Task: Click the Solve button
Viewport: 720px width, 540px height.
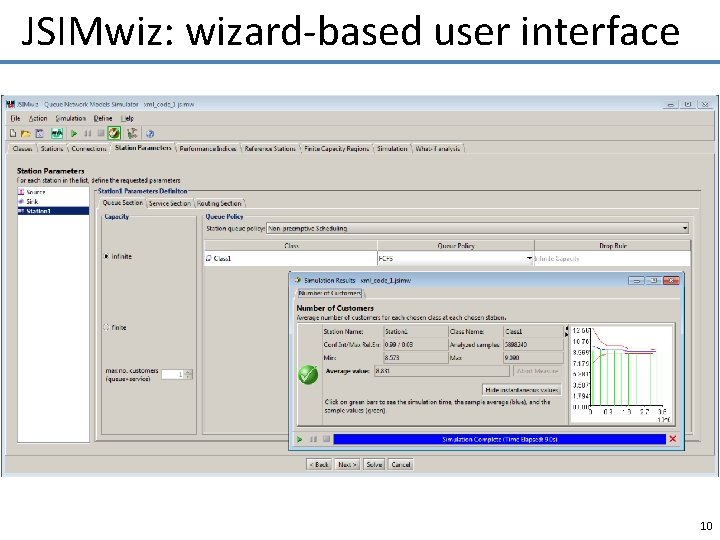Action: tap(374, 464)
